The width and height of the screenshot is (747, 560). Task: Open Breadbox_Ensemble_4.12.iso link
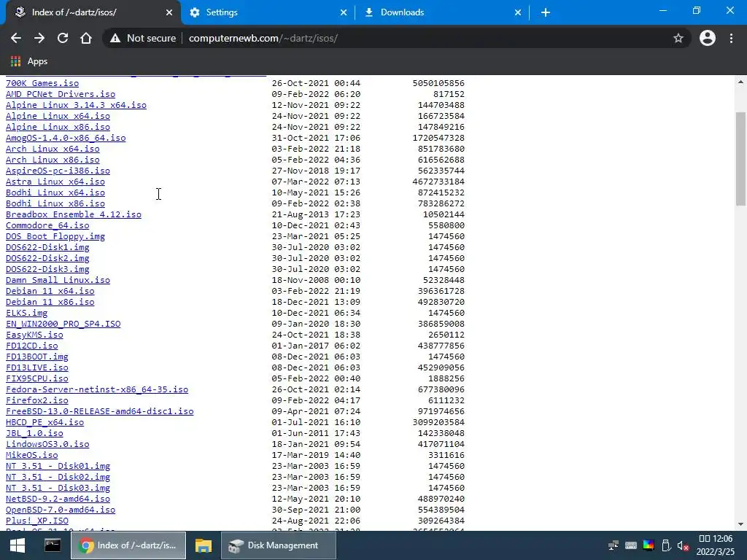click(x=74, y=215)
